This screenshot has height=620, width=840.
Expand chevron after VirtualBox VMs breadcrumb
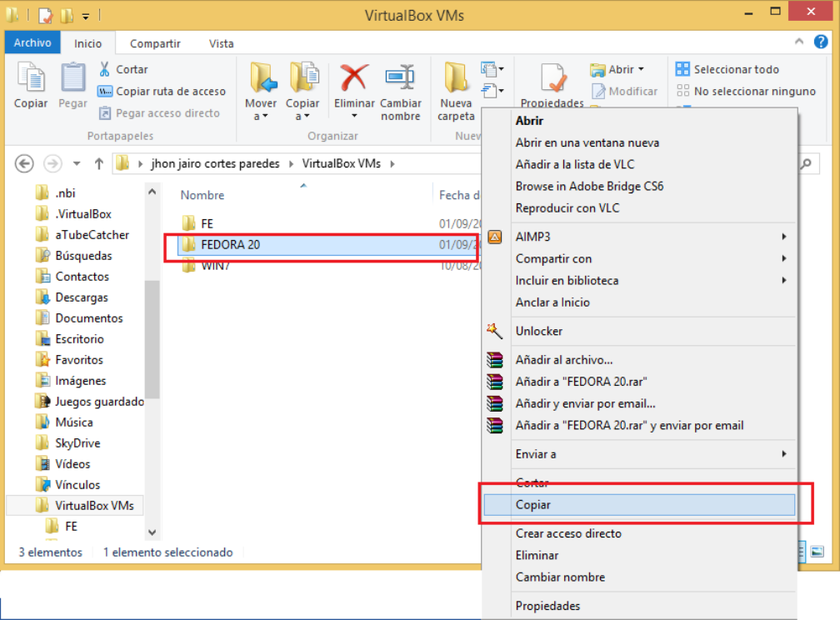(392, 163)
